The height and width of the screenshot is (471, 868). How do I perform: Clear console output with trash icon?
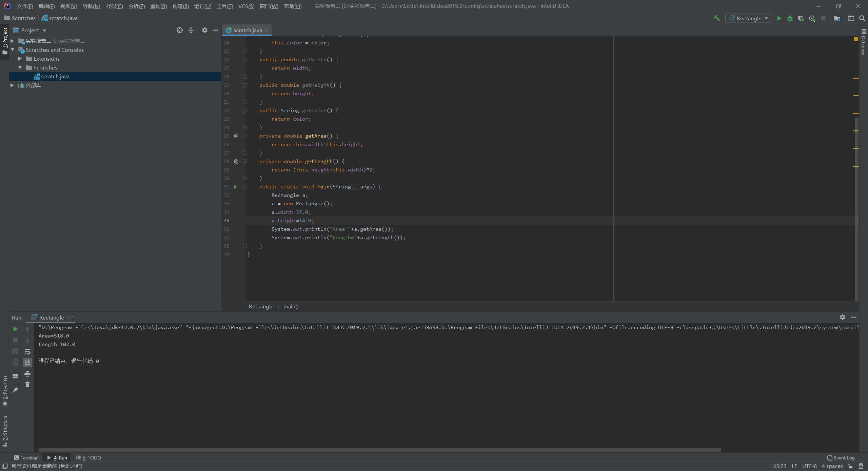pos(27,385)
